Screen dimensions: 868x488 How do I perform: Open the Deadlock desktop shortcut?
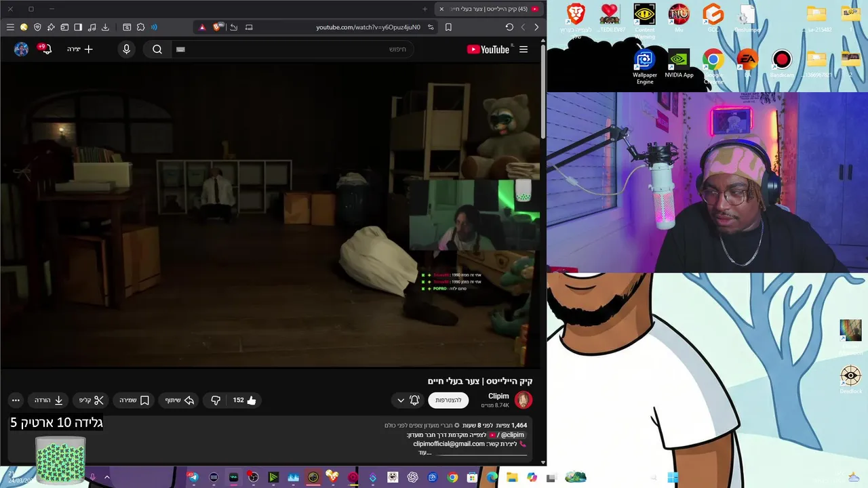(850, 380)
